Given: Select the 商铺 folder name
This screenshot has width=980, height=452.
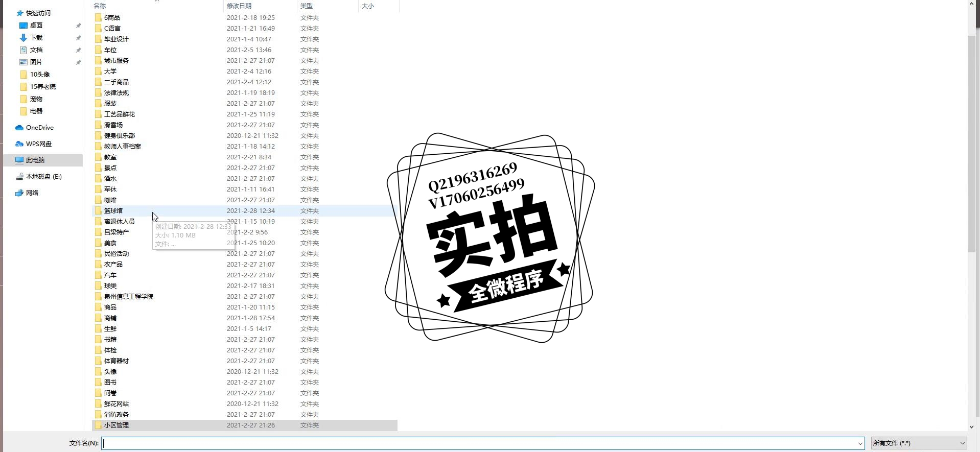Looking at the screenshot, I should pos(110,318).
